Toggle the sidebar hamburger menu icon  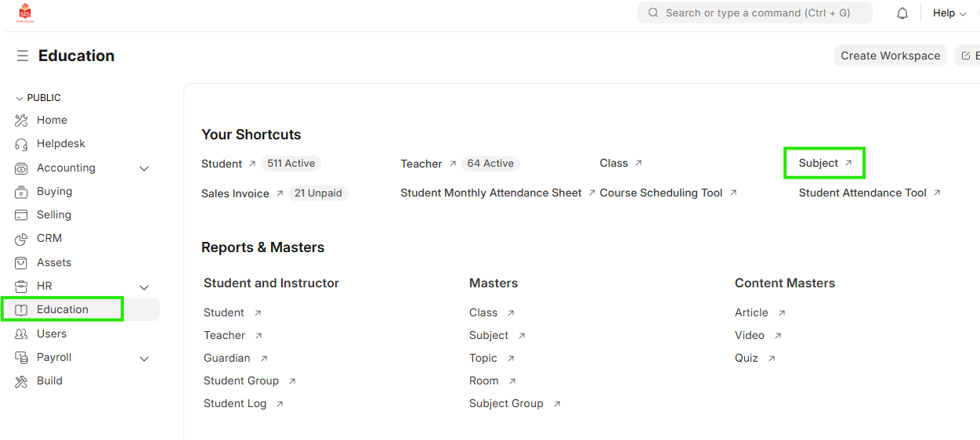(x=23, y=56)
